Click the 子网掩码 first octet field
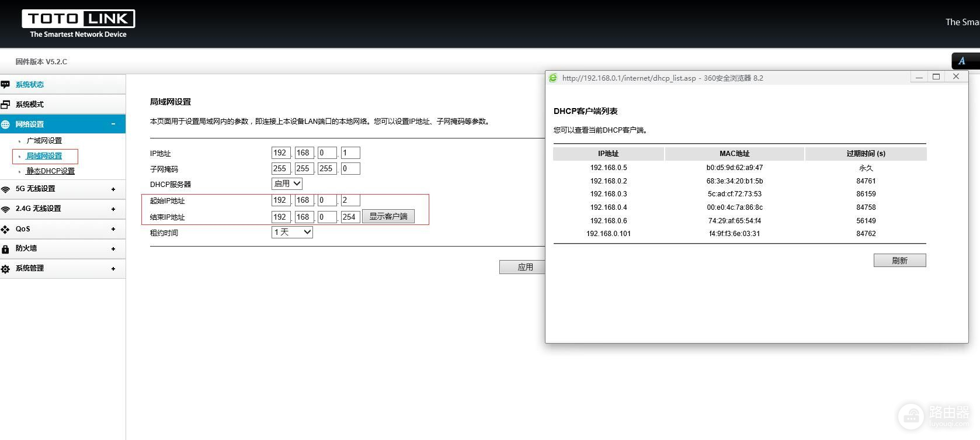Screen dimensions: 980x440 [x=281, y=169]
